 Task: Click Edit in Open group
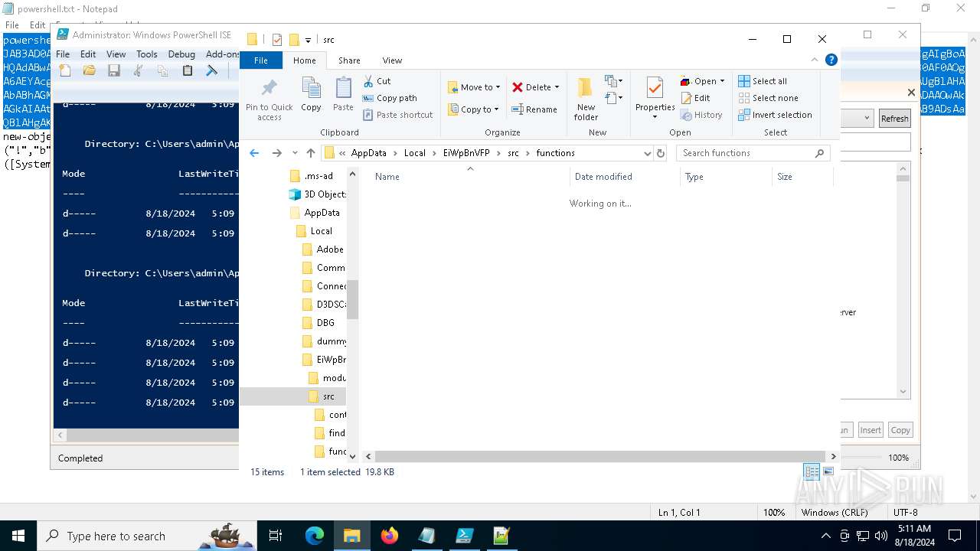(x=695, y=98)
